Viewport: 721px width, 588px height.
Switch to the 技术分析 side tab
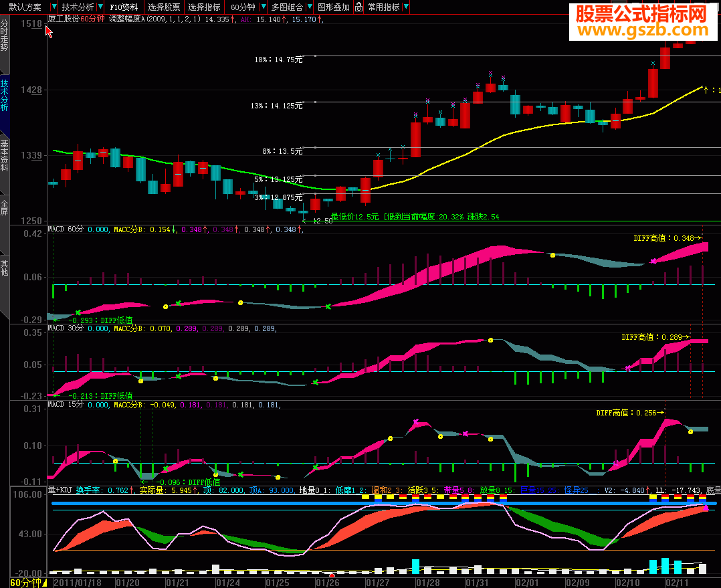pyautogui.click(x=4, y=96)
